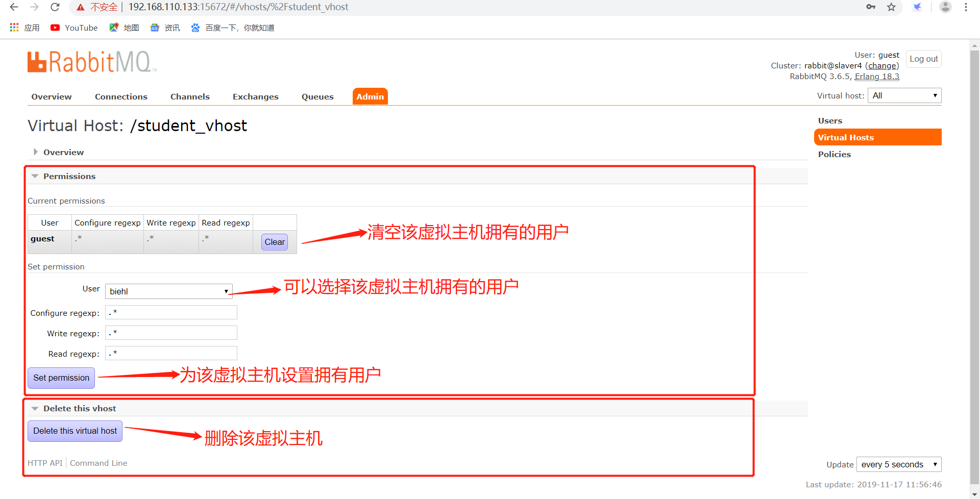The width and height of the screenshot is (980, 499).
Task: Select Policies in the Admin sidebar
Action: point(835,154)
